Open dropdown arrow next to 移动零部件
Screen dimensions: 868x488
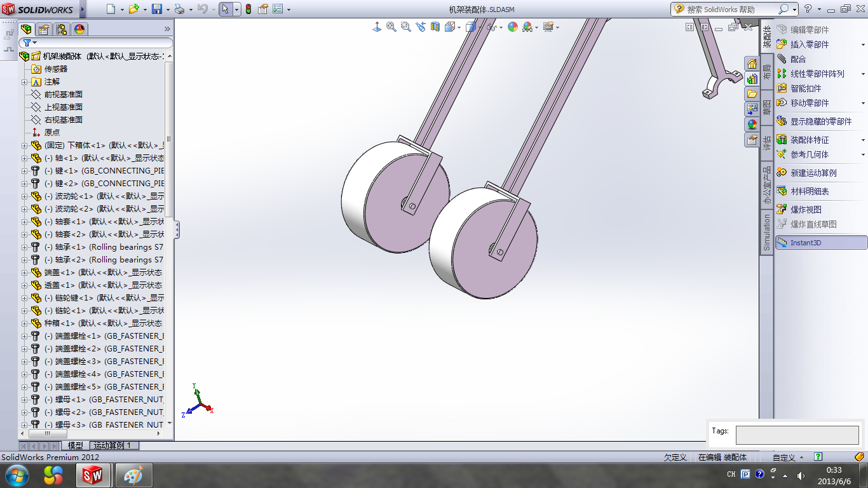point(863,104)
